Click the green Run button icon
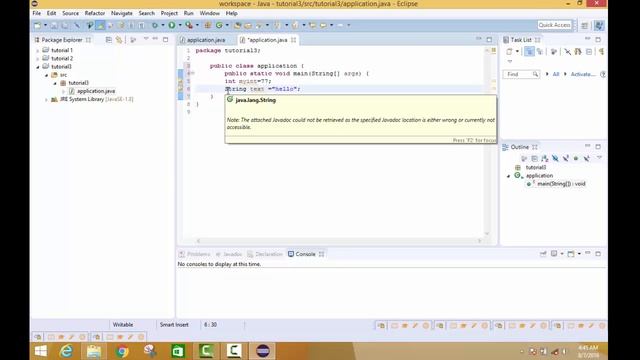Viewport: 640px width, 360px height. coord(172,25)
